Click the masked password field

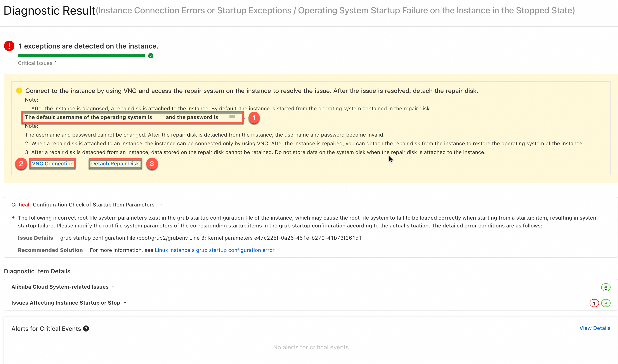pyautogui.click(x=232, y=117)
